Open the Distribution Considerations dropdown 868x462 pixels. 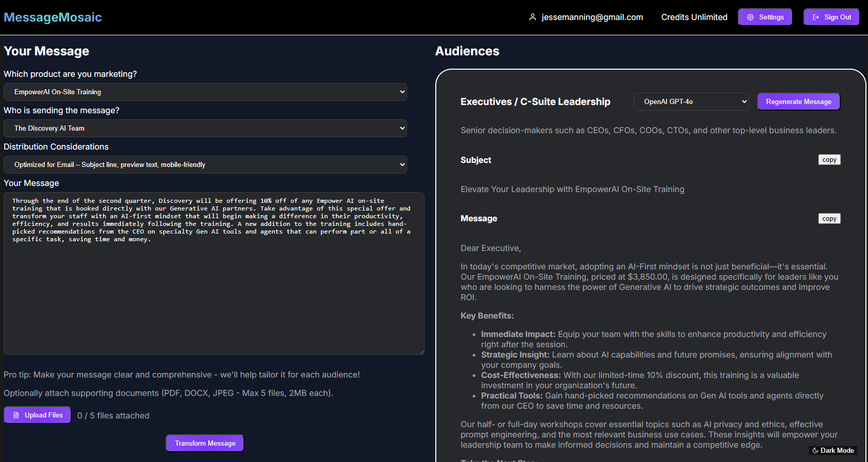point(205,164)
